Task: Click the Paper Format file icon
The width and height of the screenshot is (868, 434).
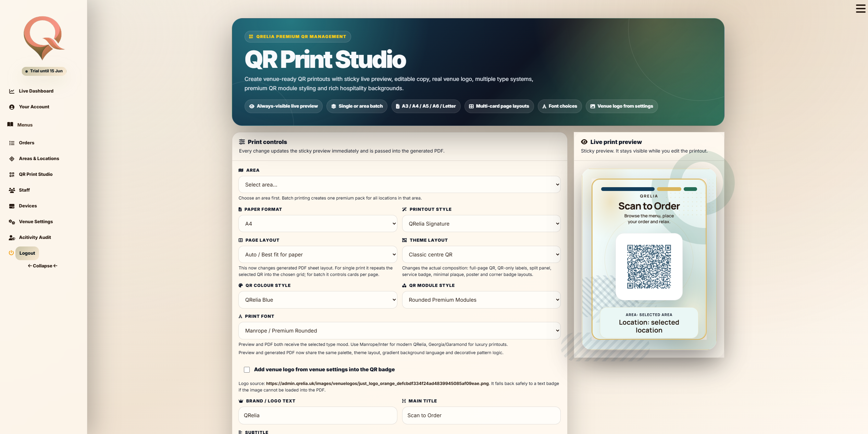Action: [240, 209]
